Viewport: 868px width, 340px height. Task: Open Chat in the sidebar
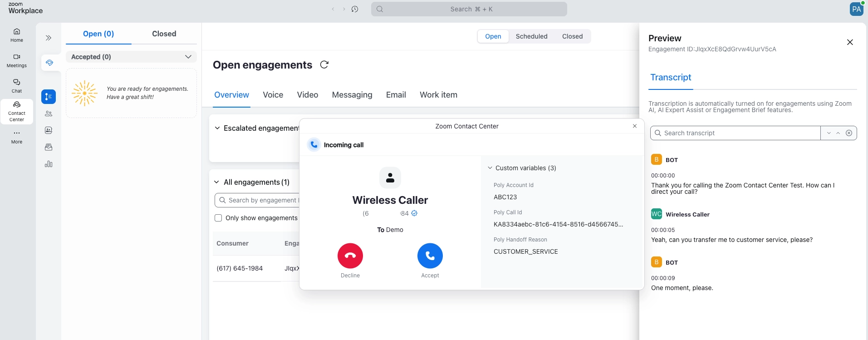coord(17,86)
